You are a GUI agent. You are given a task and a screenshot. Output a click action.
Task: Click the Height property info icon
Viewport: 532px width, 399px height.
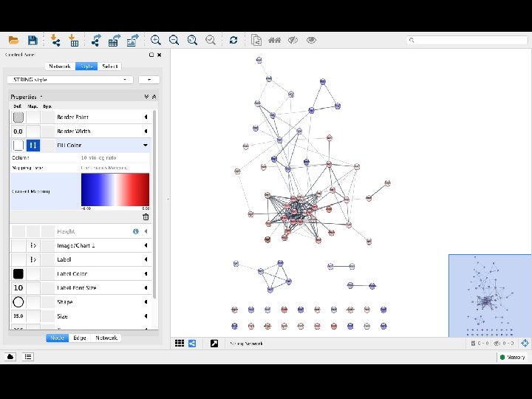(x=136, y=231)
